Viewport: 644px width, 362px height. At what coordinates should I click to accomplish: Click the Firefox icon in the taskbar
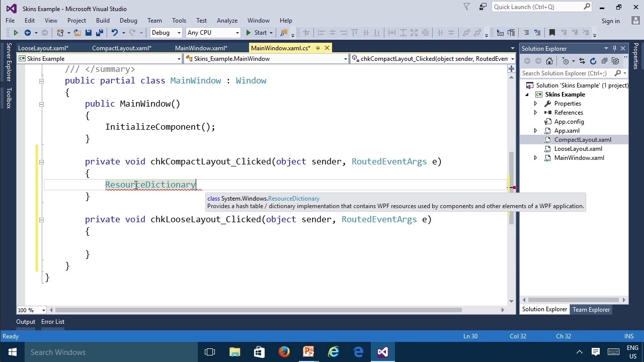tap(284, 352)
